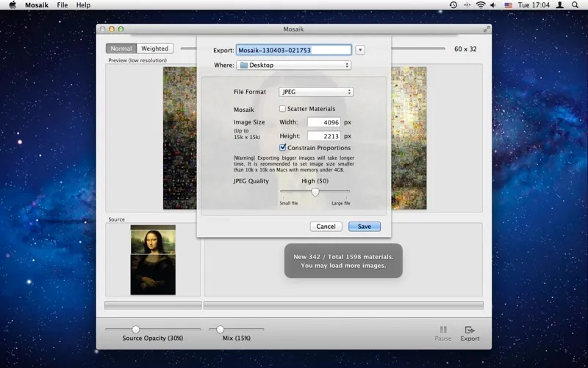Click the clock showing Tue 17:04

click(534, 5)
